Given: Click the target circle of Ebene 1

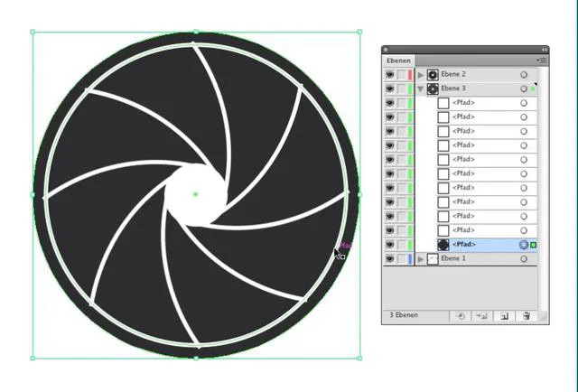Looking at the screenshot, I should pos(524,259).
